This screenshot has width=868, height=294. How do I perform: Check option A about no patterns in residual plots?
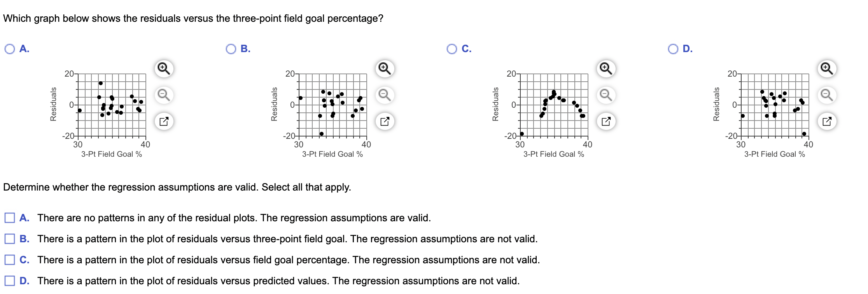(9, 218)
